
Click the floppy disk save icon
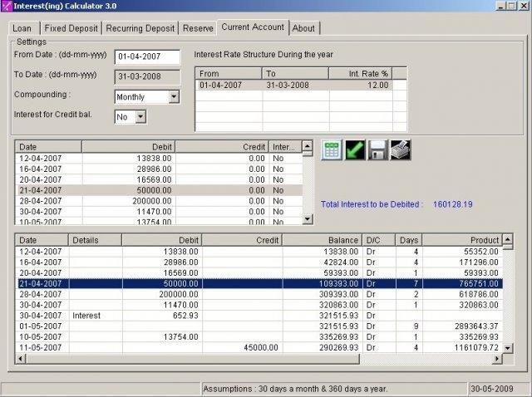coord(377,150)
